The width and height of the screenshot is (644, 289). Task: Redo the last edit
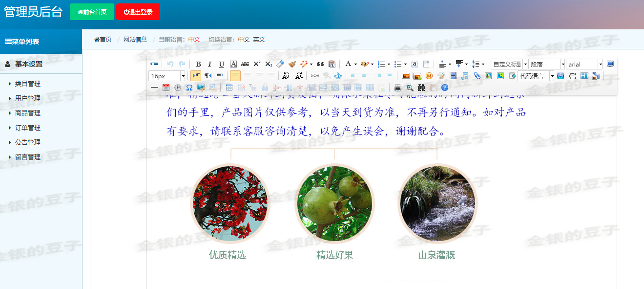coord(182,64)
